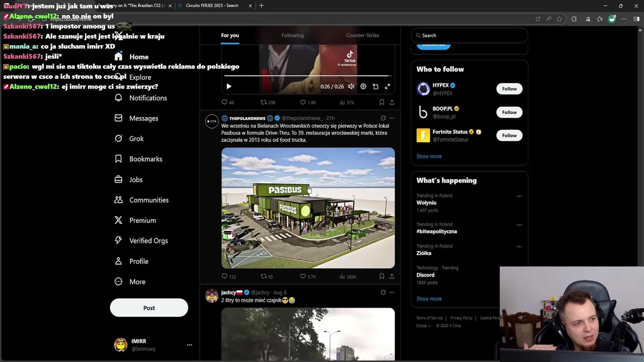Share the Pasibus post
This screenshot has width=644, height=362.
tap(392, 277)
